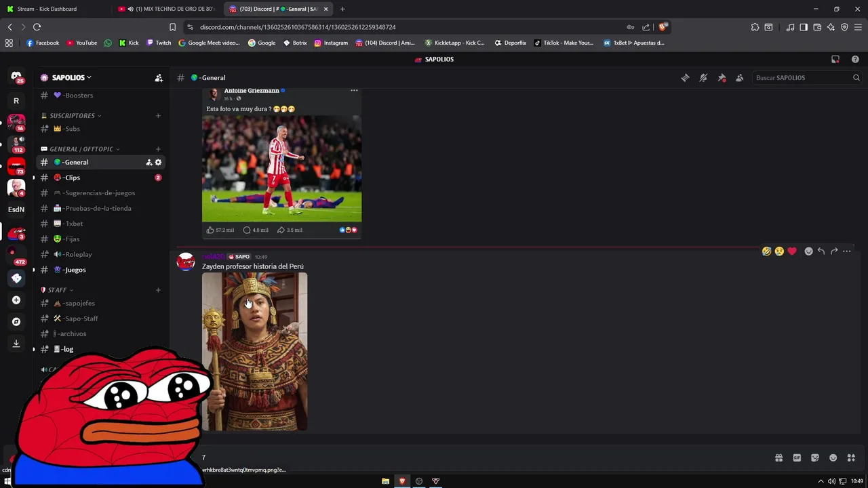The height and width of the screenshot is (488, 868).
Task: Open Facebook bookmark
Action: [43, 43]
